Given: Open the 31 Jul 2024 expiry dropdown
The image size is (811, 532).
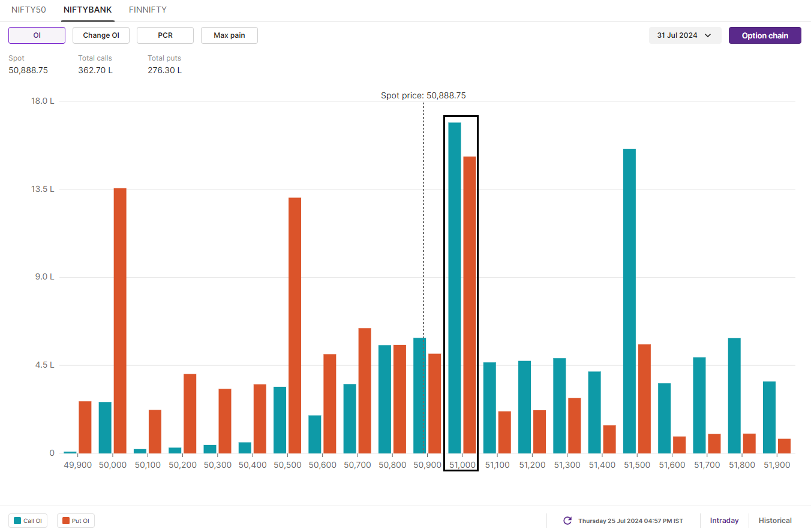Looking at the screenshot, I should tap(685, 35).
